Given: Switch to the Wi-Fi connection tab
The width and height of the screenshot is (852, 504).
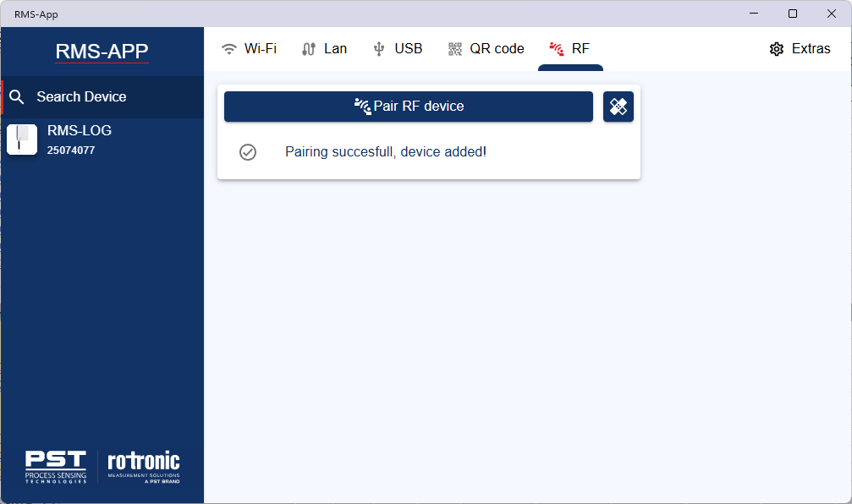Looking at the screenshot, I should tap(248, 49).
